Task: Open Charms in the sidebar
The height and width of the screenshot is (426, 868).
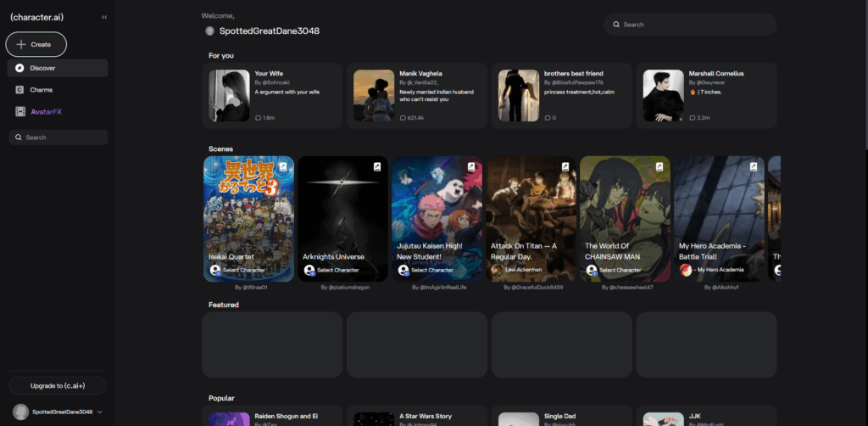Action: (x=58, y=90)
